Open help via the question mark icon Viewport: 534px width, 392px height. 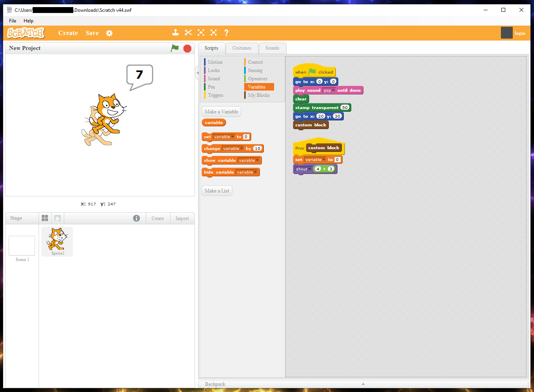226,33
